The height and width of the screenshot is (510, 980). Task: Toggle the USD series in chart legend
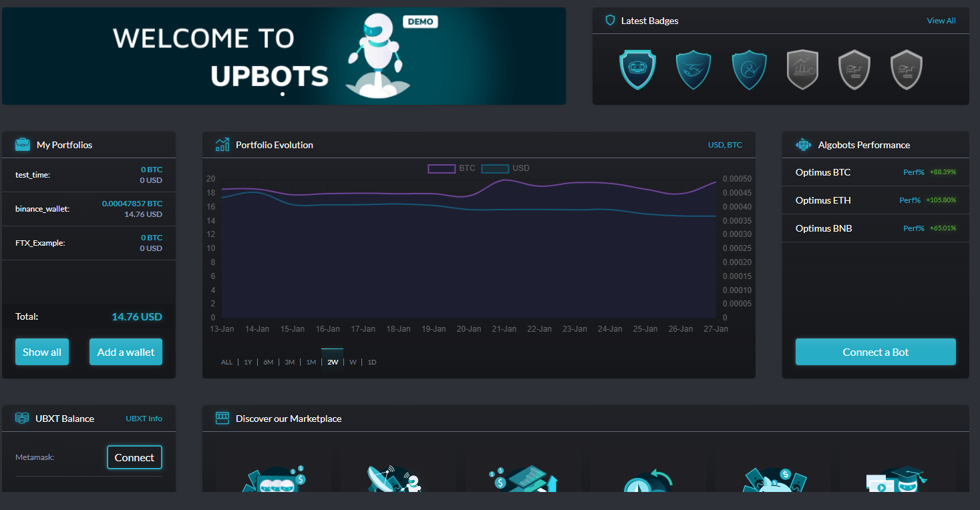(x=505, y=168)
